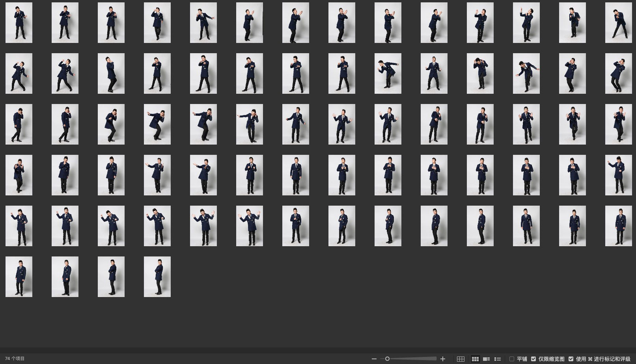Screen dimensions: 636x364
Task: Select the first thumbnail in the top row
Action: 19,22
